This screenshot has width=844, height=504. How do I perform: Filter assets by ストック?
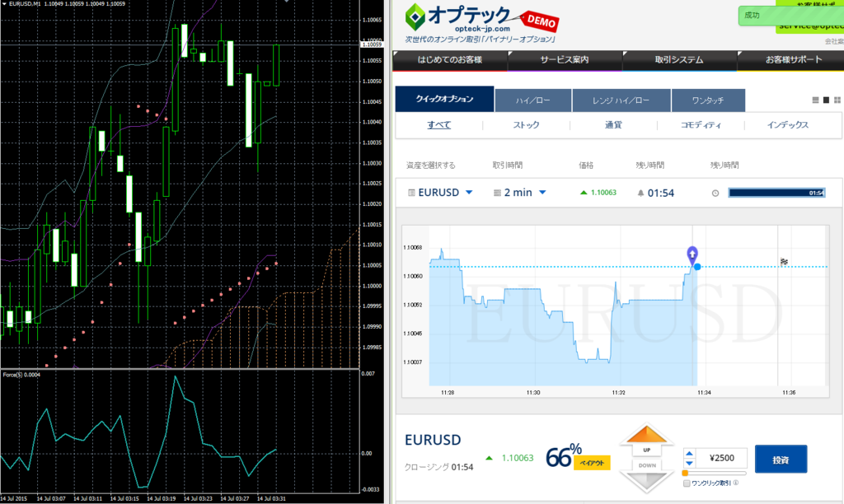click(x=526, y=125)
